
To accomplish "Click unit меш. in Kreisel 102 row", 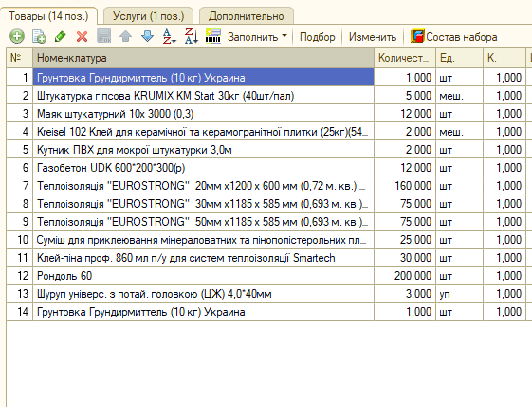I will (459, 132).
